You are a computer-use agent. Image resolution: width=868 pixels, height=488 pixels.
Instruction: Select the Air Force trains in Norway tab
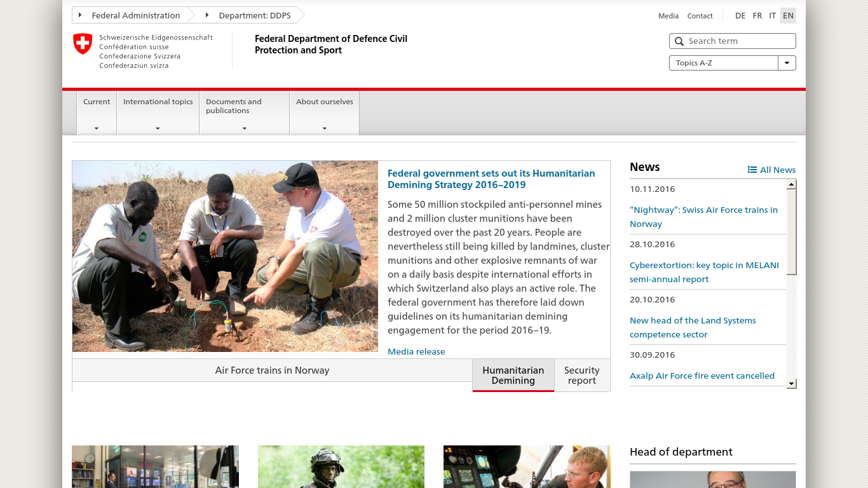click(272, 370)
